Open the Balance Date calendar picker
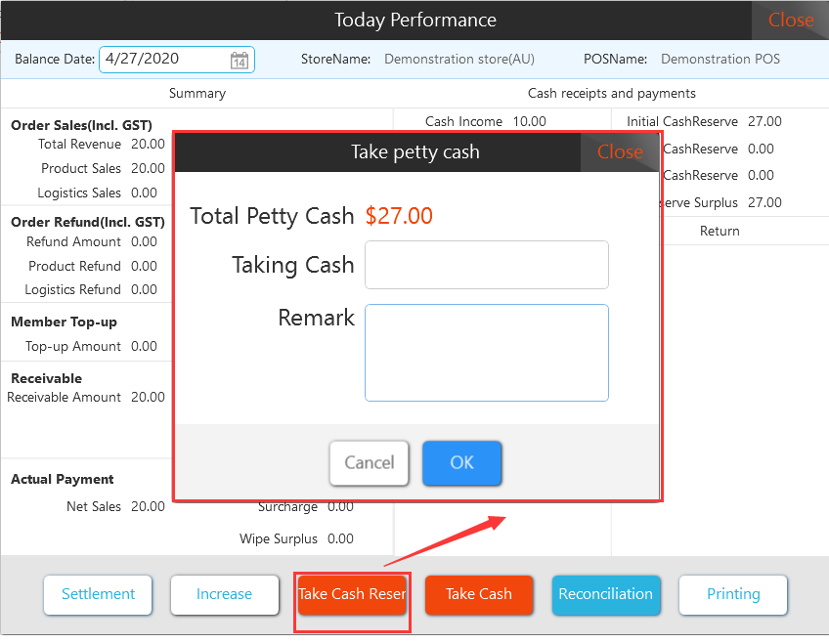The width and height of the screenshot is (829, 644). coord(239,61)
